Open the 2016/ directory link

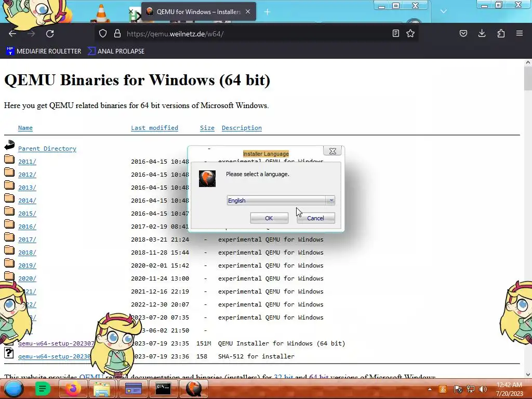pyautogui.click(x=27, y=227)
